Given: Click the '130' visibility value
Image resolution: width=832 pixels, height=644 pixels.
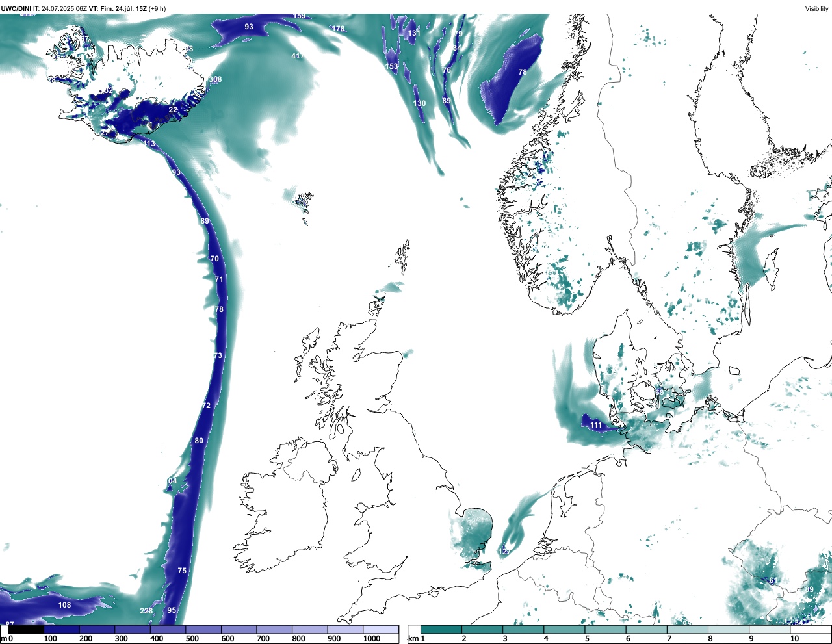Looking at the screenshot, I should tap(420, 104).
